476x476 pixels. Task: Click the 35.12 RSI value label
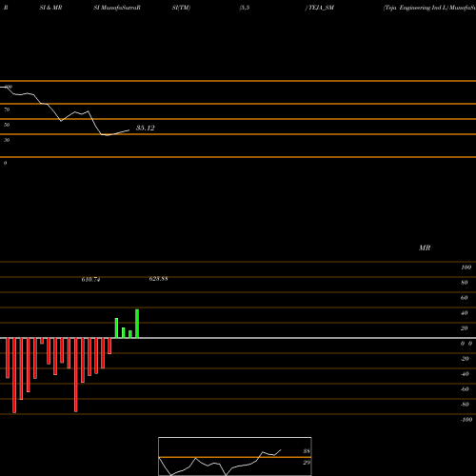[146, 128]
